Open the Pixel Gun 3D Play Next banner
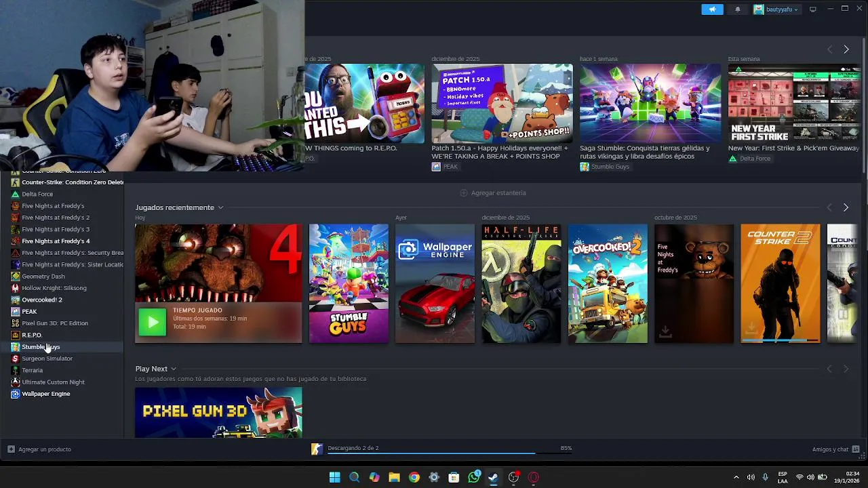The height and width of the screenshot is (488, 868). (x=218, y=412)
